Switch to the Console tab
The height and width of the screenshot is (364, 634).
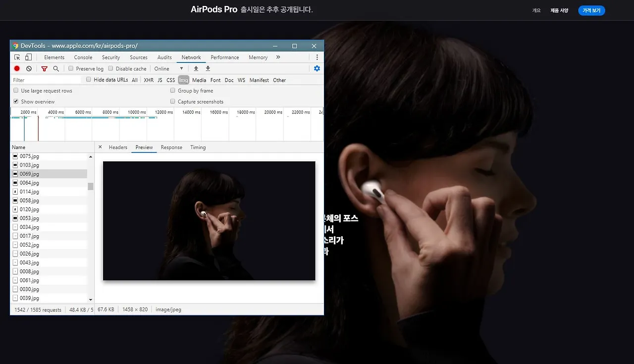[83, 57]
